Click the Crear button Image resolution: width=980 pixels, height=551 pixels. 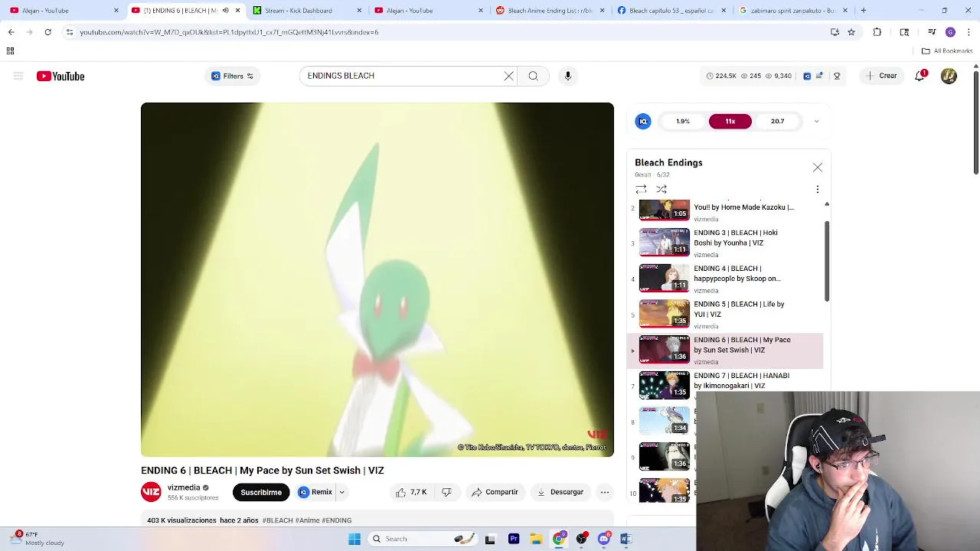882,76
